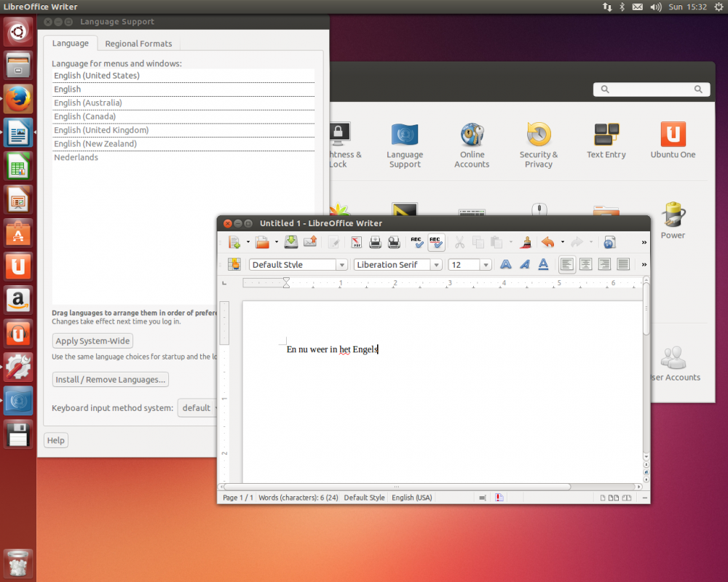The height and width of the screenshot is (582, 728).
Task: Open Language Support in System Settings
Action: coord(405,145)
